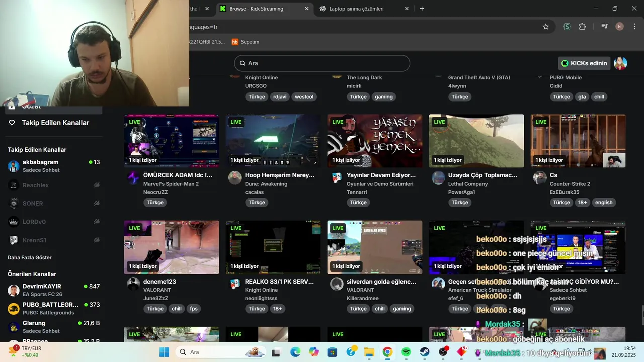Viewport: 644px width, 362px height.
Task: Expand Daha Fazla Göster list
Action: pos(30,257)
